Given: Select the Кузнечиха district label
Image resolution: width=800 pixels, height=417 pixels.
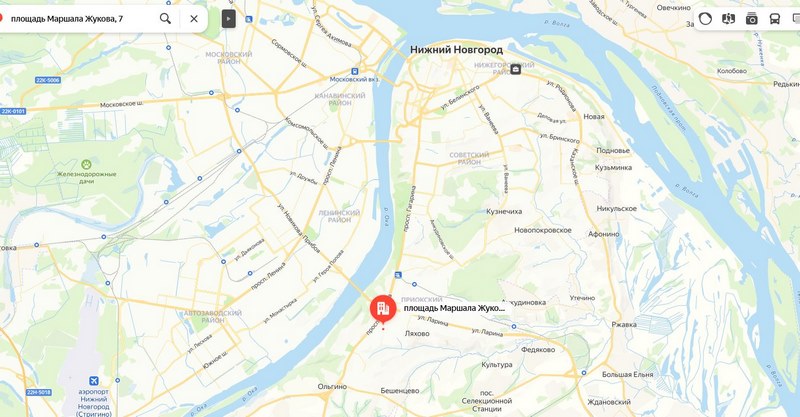Looking at the screenshot, I should (504, 211).
